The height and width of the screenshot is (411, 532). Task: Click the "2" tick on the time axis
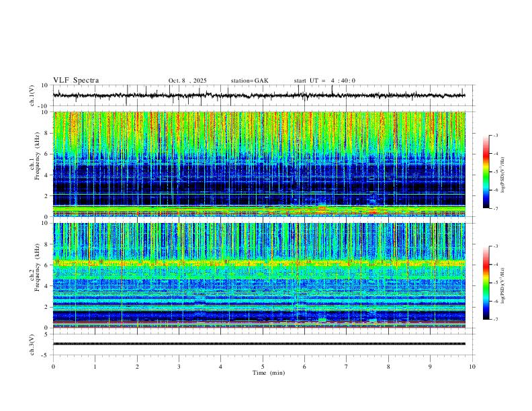click(137, 367)
